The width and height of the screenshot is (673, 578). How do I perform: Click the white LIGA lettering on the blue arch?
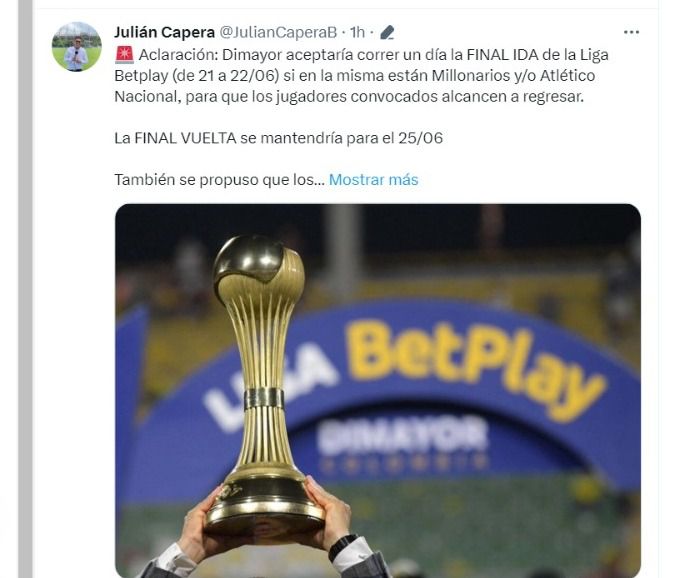(x=268, y=388)
